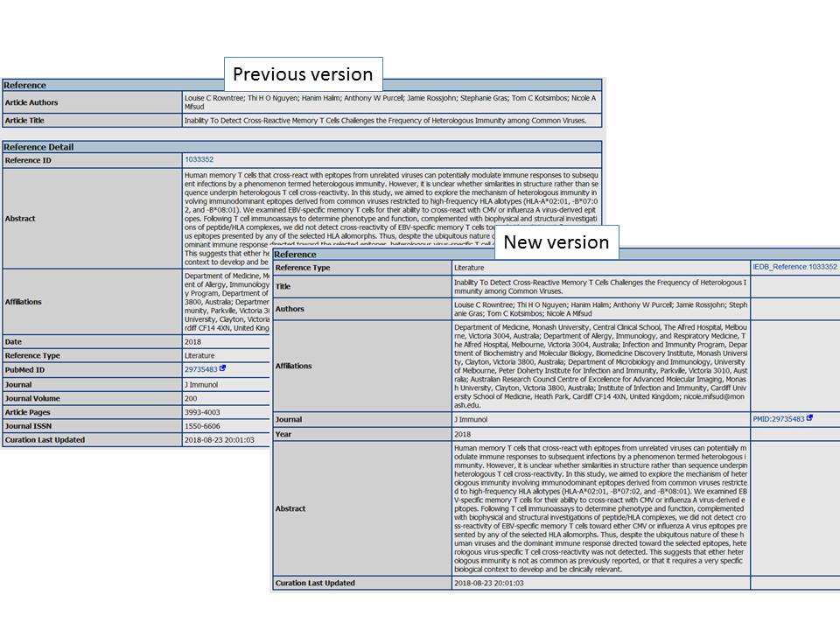Select J Immunol in the new version table
This screenshot has width=840, height=630.
471,419
